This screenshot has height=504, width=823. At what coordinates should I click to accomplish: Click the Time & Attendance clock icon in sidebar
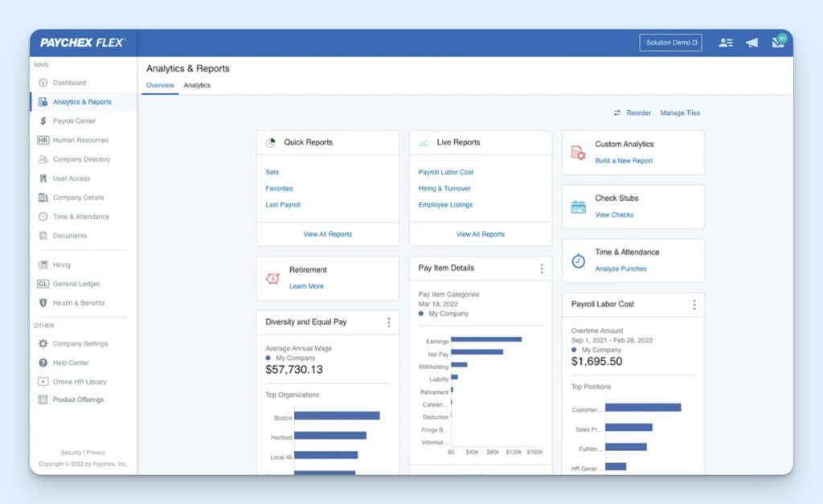point(43,216)
